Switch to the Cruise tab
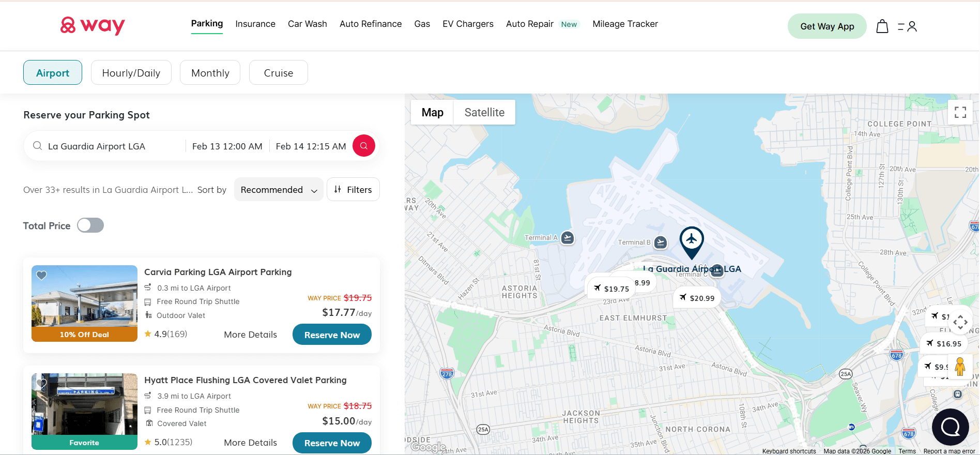Viewport: 980px width, 455px height. coord(279,73)
